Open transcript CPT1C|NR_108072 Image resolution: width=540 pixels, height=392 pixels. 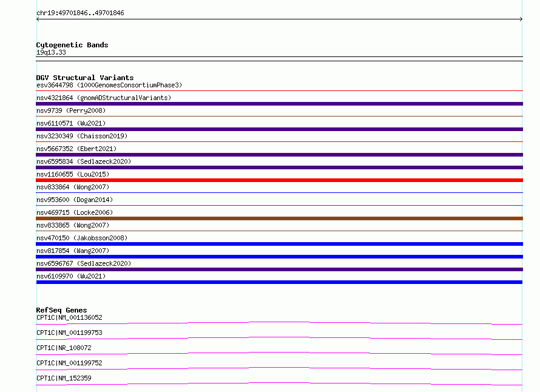[64, 348]
